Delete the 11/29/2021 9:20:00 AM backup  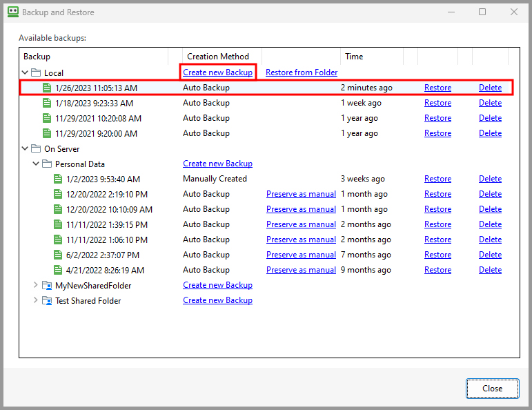coord(490,133)
